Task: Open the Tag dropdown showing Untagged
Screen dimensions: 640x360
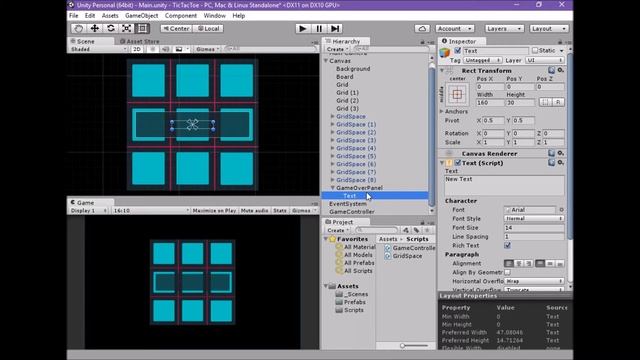Action: (482, 60)
